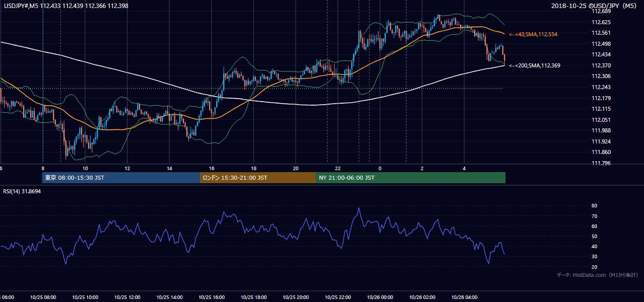The image size is (644, 302).
Task: Click RSI scale value 80
Action: [x=594, y=206]
